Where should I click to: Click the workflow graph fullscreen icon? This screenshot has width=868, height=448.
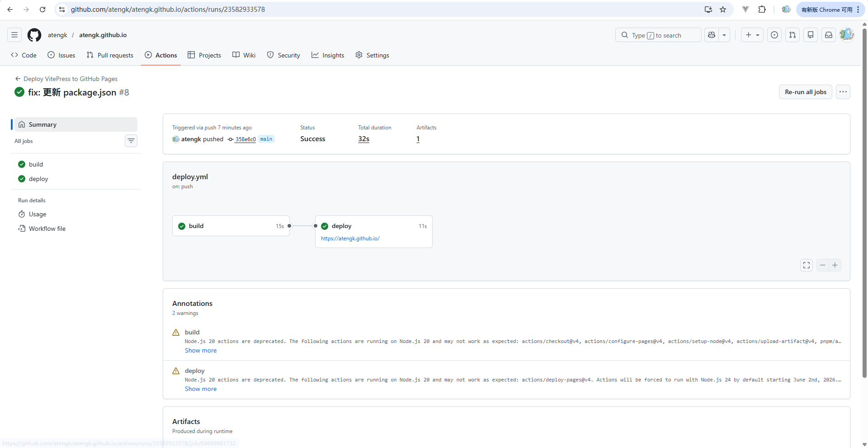click(807, 265)
